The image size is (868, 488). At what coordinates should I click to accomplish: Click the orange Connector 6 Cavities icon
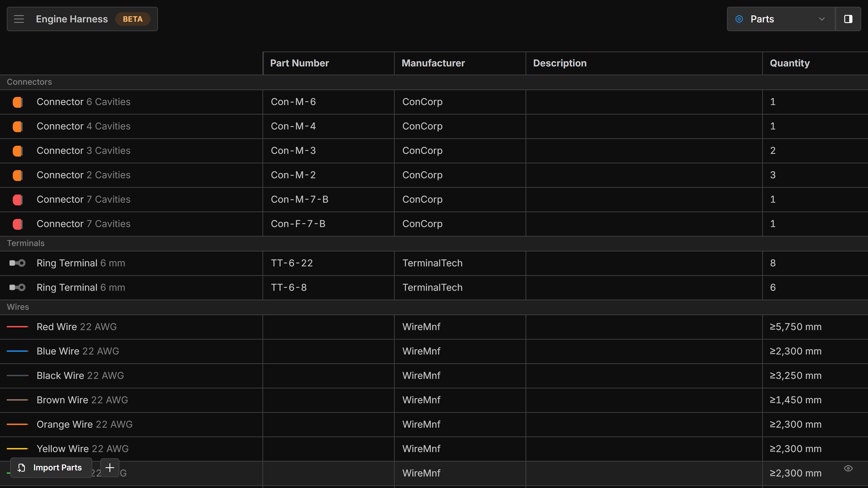coord(18,102)
